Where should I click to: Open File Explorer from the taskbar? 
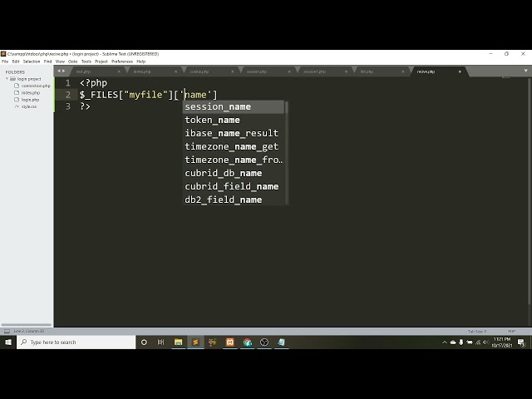coord(178,342)
